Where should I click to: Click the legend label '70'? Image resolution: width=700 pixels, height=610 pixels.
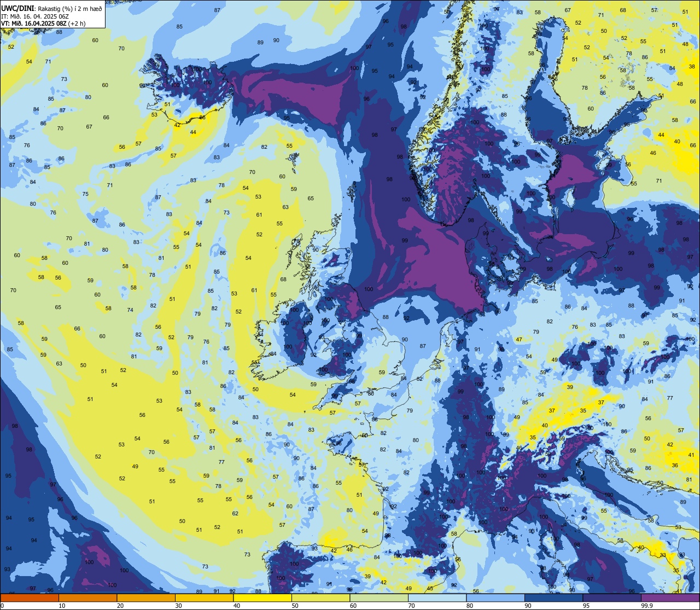coord(411,606)
